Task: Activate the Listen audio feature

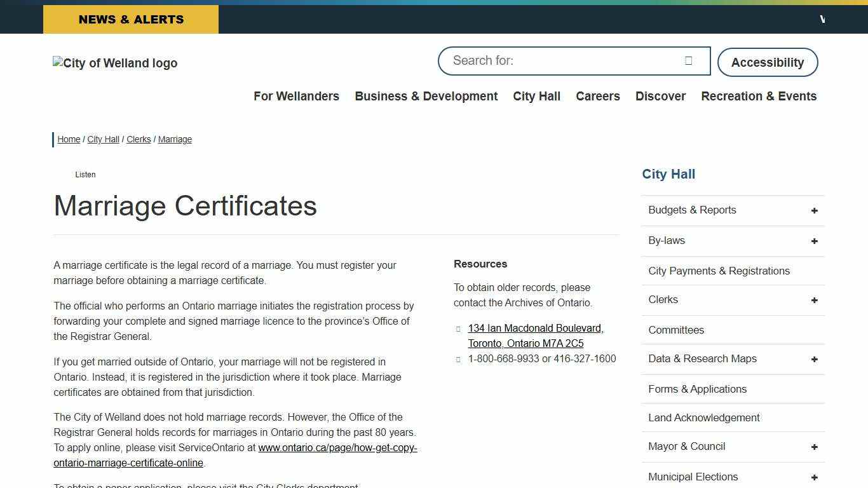Action: pyautogui.click(x=85, y=174)
